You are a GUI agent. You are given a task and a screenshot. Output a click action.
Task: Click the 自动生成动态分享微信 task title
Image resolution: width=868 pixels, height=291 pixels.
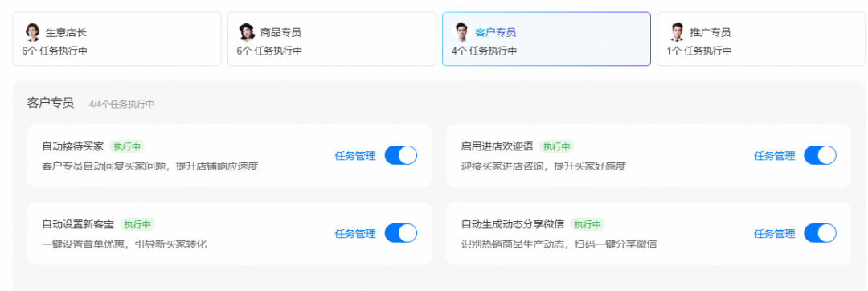[x=513, y=224]
